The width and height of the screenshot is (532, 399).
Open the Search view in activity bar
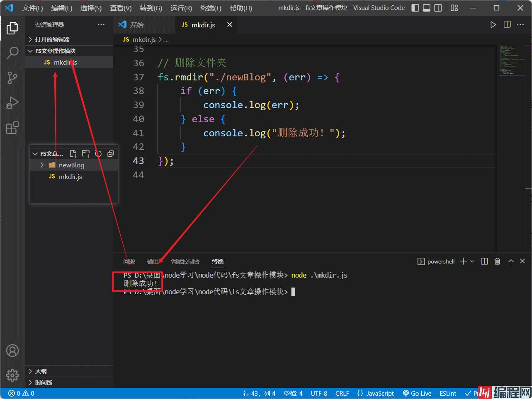click(12, 53)
